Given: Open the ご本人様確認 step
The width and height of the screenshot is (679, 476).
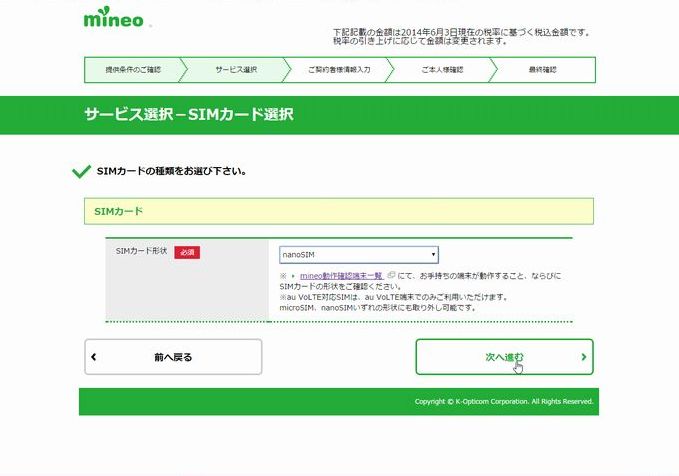Looking at the screenshot, I should point(441,70).
